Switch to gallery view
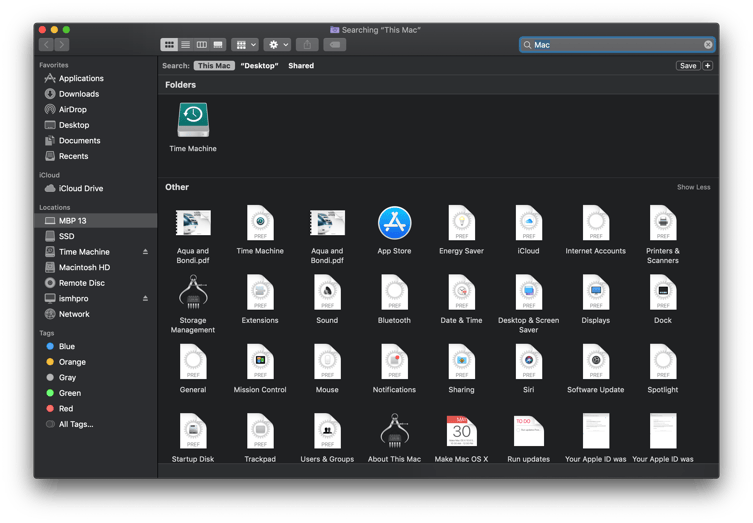 [x=218, y=45]
